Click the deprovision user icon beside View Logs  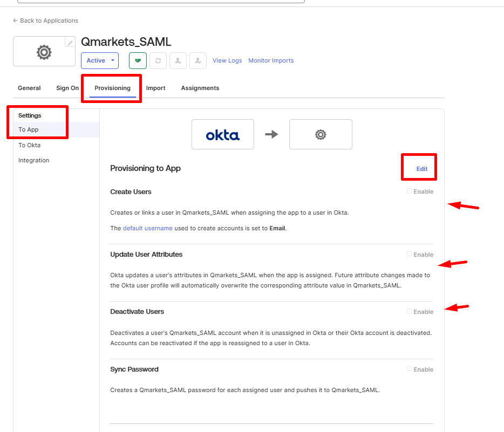tap(198, 61)
